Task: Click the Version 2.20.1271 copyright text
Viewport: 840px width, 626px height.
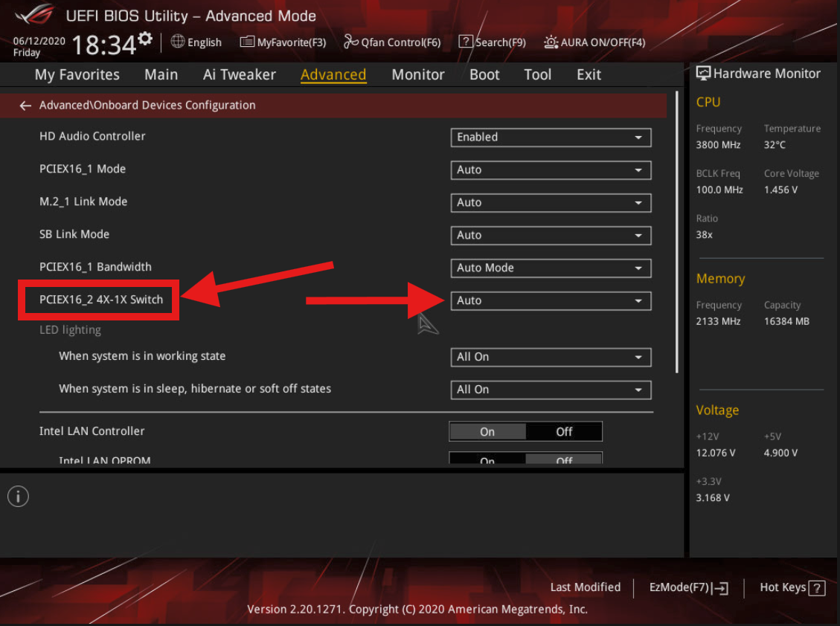Action: click(x=417, y=610)
